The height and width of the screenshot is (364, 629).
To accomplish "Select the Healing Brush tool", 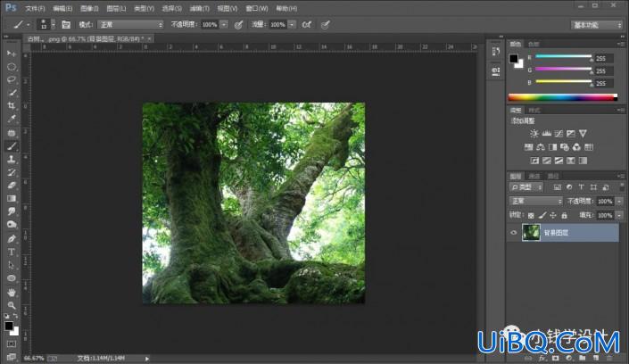I will (12, 132).
